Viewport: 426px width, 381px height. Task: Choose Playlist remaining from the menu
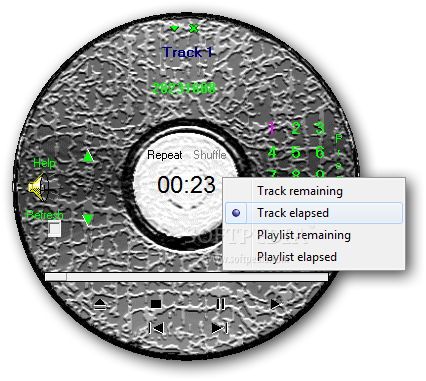(314, 235)
